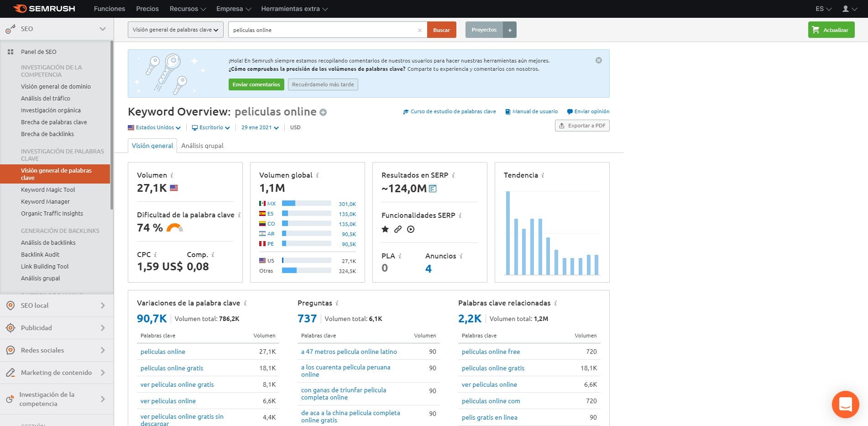Click inside the keyword search input
The height and width of the screenshot is (426, 868).
[x=319, y=30]
